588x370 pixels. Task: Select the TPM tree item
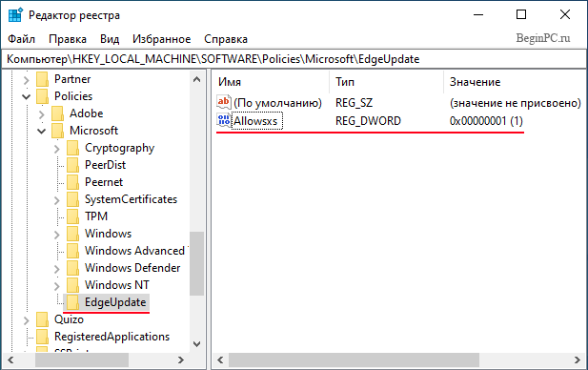[96, 216]
